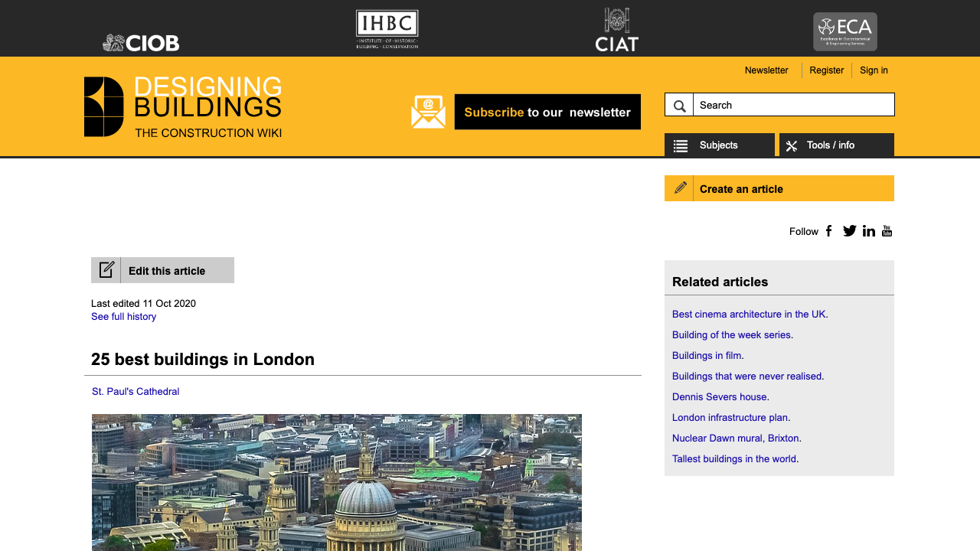980x551 pixels.
Task: Open the Twitter follow icon
Action: point(849,231)
